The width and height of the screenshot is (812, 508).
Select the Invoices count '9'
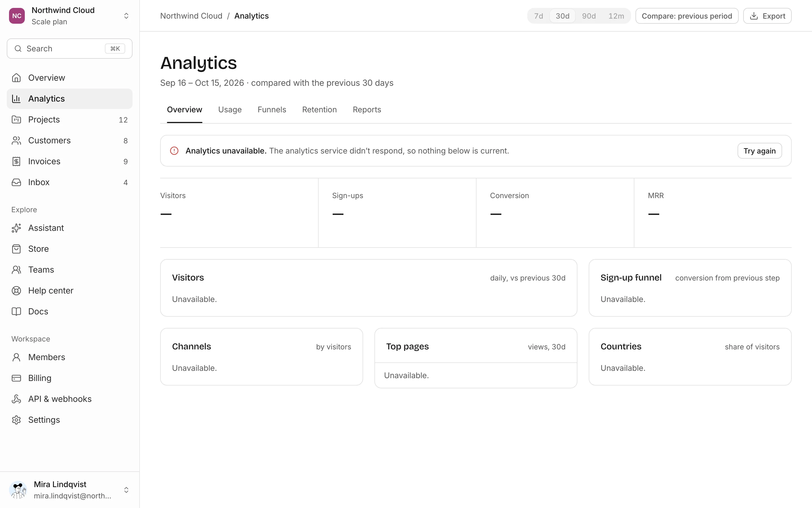(x=125, y=162)
